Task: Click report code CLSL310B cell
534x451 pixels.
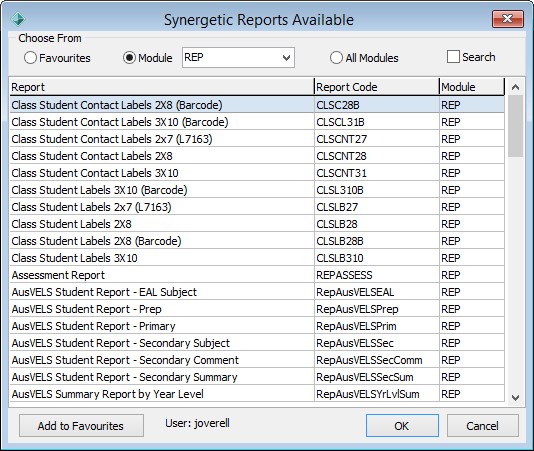Action: click(x=377, y=190)
